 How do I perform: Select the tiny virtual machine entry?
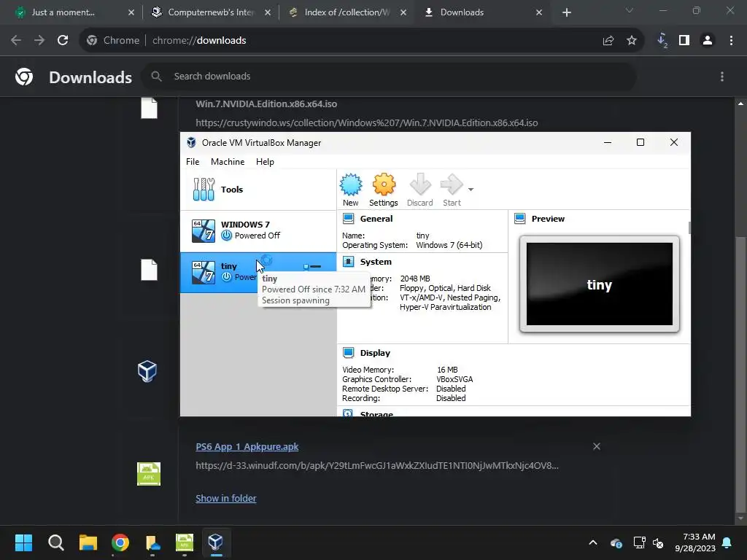click(258, 273)
